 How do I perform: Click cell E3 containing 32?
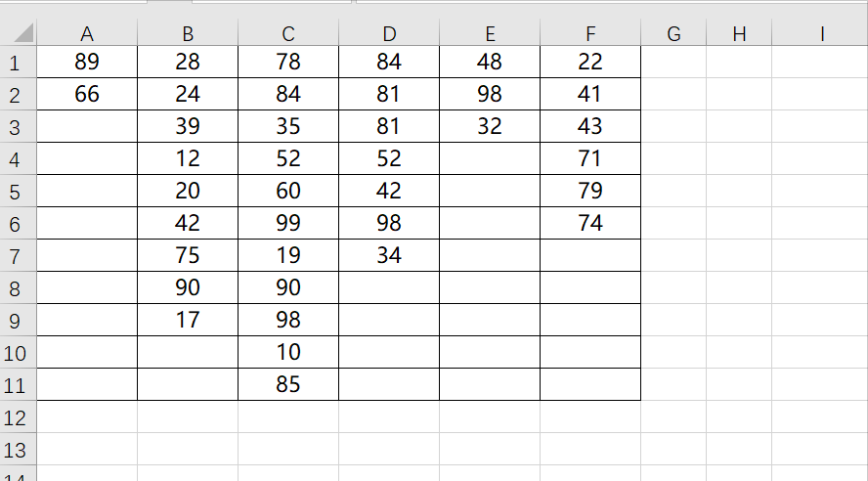click(490, 126)
